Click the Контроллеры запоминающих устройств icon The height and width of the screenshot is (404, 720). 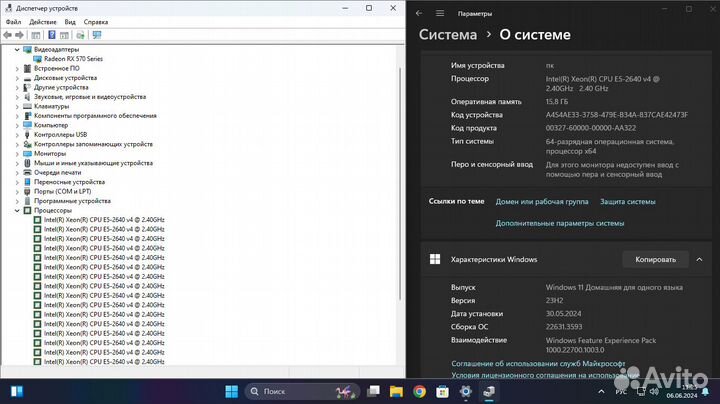pyautogui.click(x=28, y=144)
